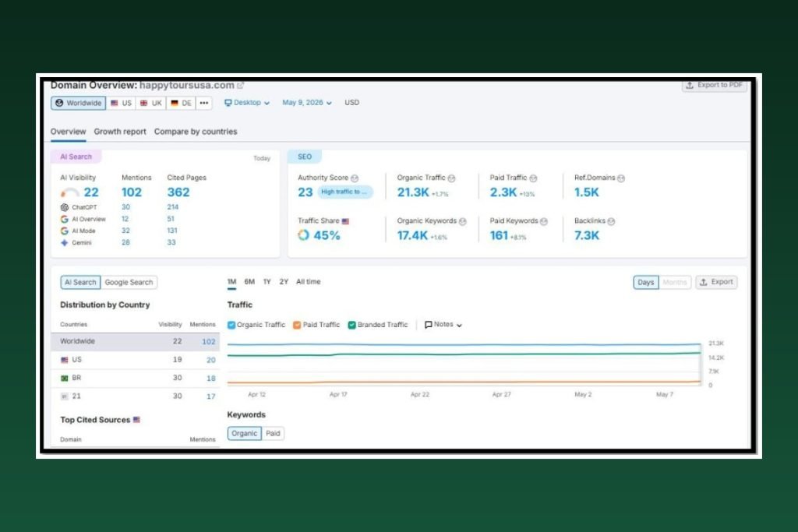
Task: Toggle the Organic Traffic checkbox
Action: pyautogui.click(x=231, y=325)
